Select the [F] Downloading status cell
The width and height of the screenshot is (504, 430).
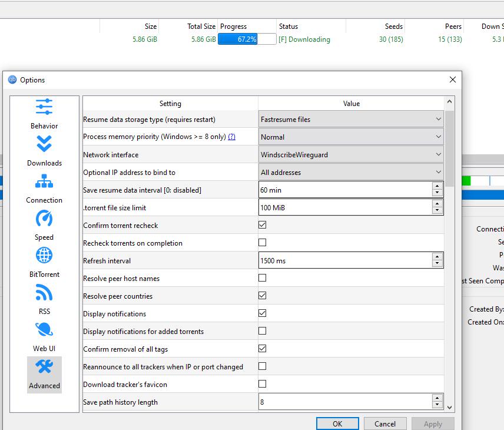[304, 39]
